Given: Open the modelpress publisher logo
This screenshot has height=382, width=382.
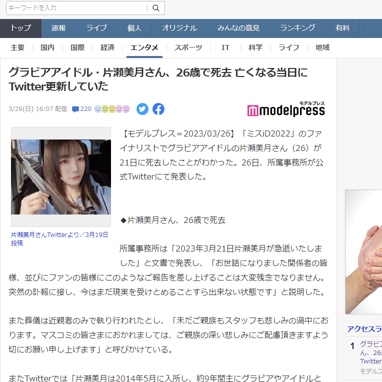Looking at the screenshot, I should coord(286,109).
